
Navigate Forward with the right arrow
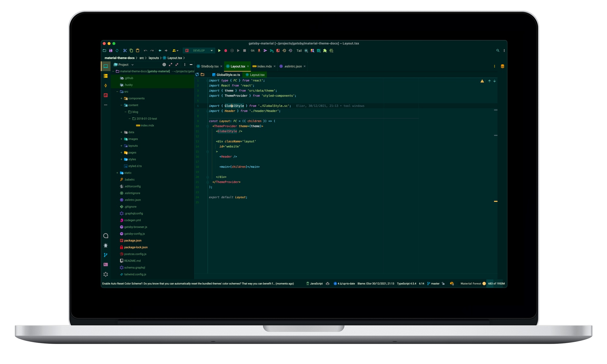point(166,51)
